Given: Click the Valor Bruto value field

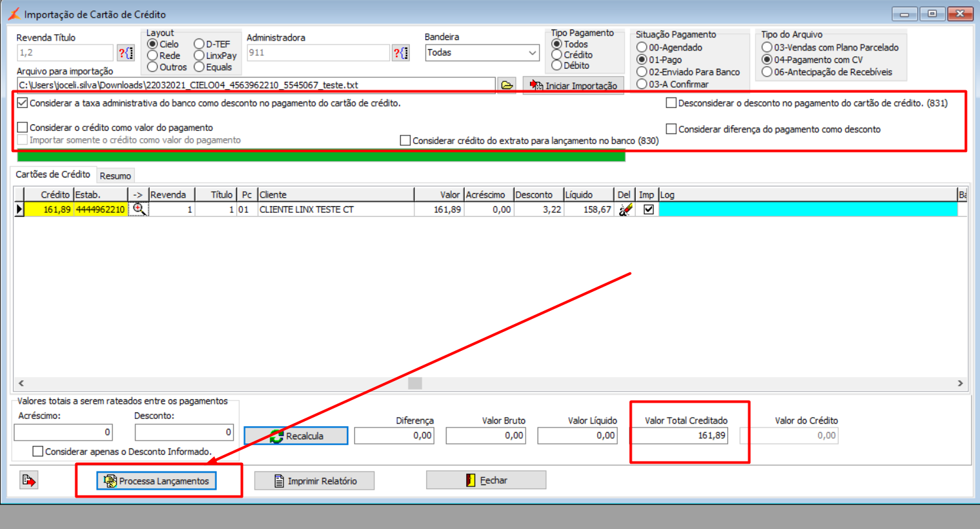Looking at the screenshot, I should [486, 435].
